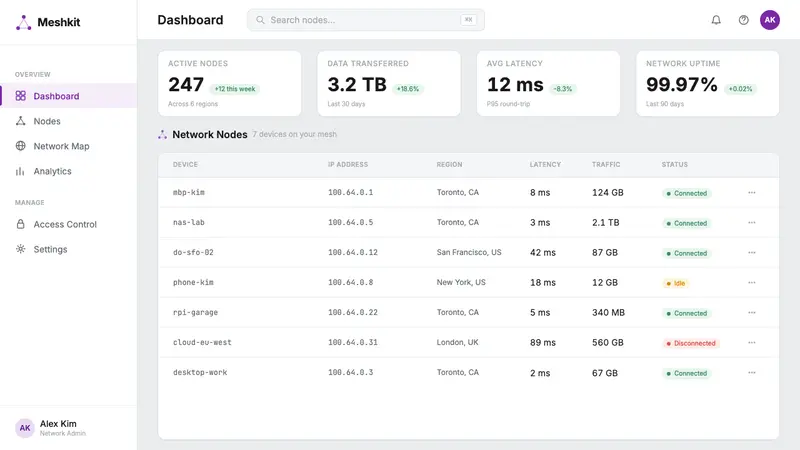Open more options for cloud-eu-west row
Viewport: 800px width, 450px height.
point(752,343)
